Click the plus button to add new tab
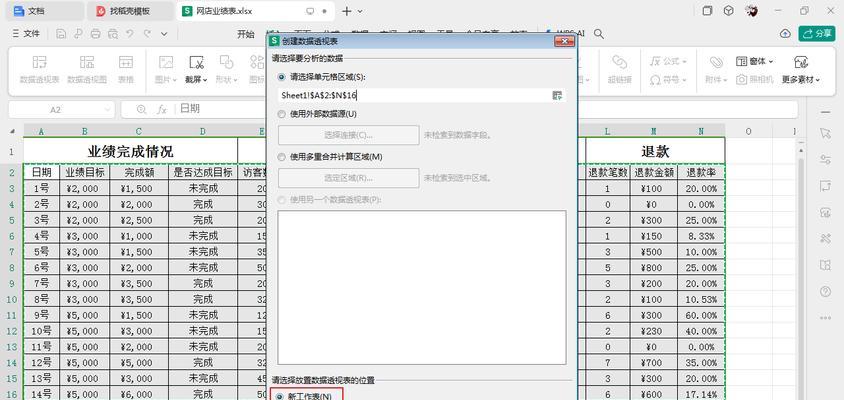Viewport: 844px width, 400px height. pyautogui.click(x=347, y=11)
